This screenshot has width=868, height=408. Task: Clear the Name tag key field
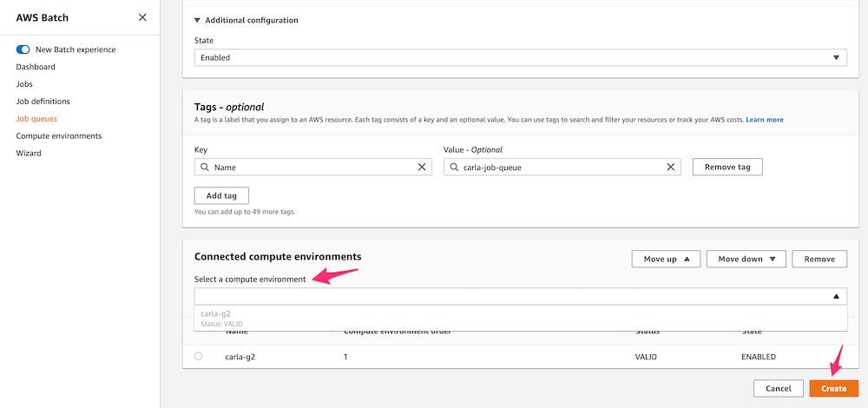point(422,168)
